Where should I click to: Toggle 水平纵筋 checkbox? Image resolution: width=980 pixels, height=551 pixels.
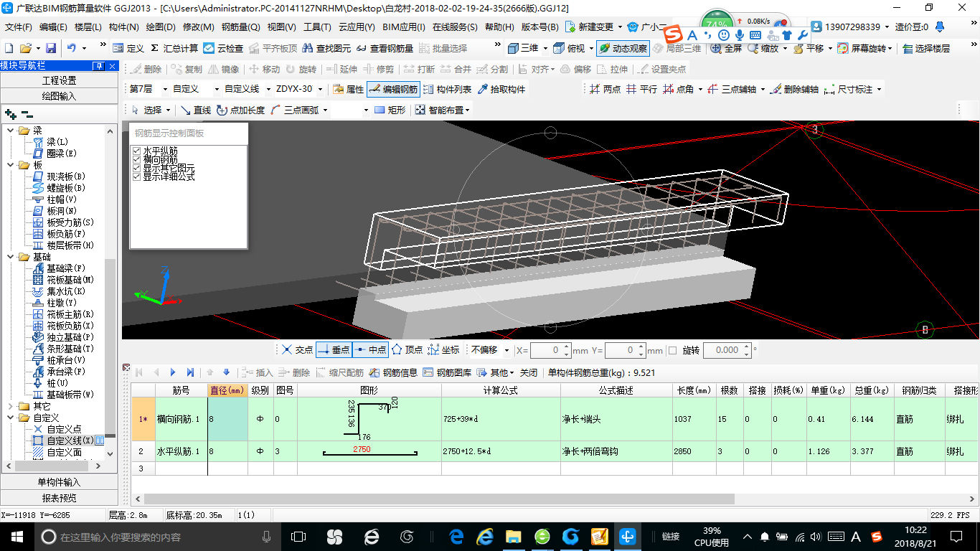[x=136, y=151]
